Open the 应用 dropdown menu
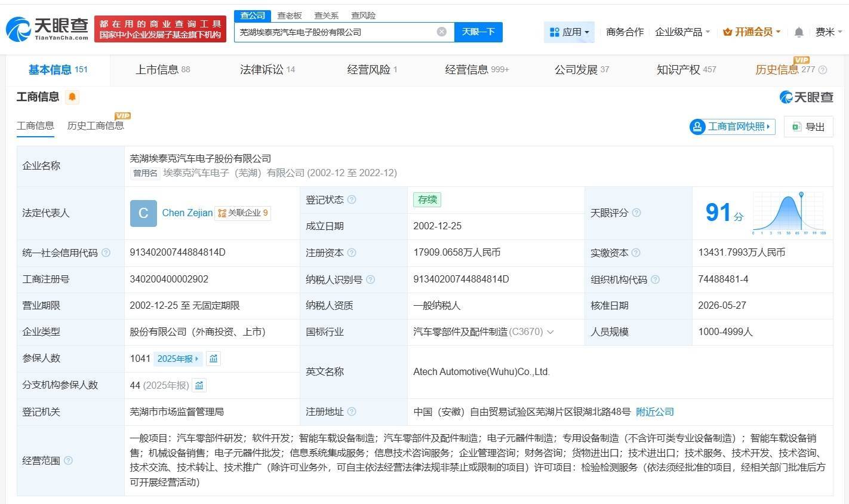 pos(569,32)
